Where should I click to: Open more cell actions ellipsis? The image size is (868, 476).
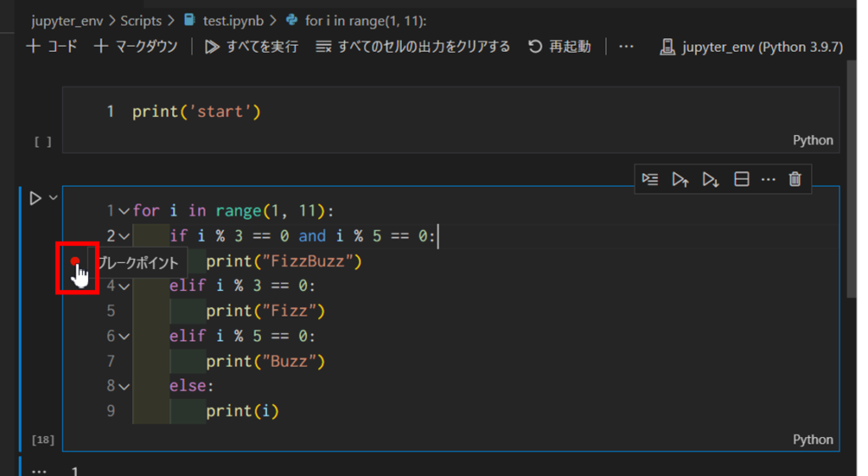[x=768, y=179]
